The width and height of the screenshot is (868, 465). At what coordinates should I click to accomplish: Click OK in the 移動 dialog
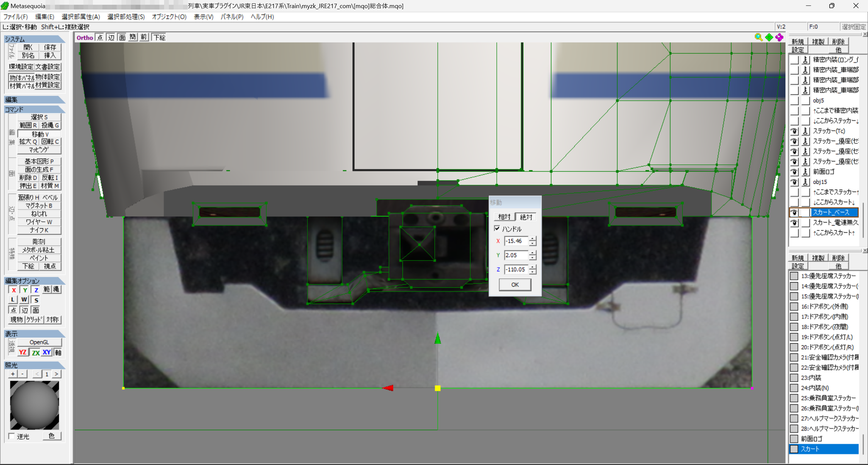pos(515,284)
